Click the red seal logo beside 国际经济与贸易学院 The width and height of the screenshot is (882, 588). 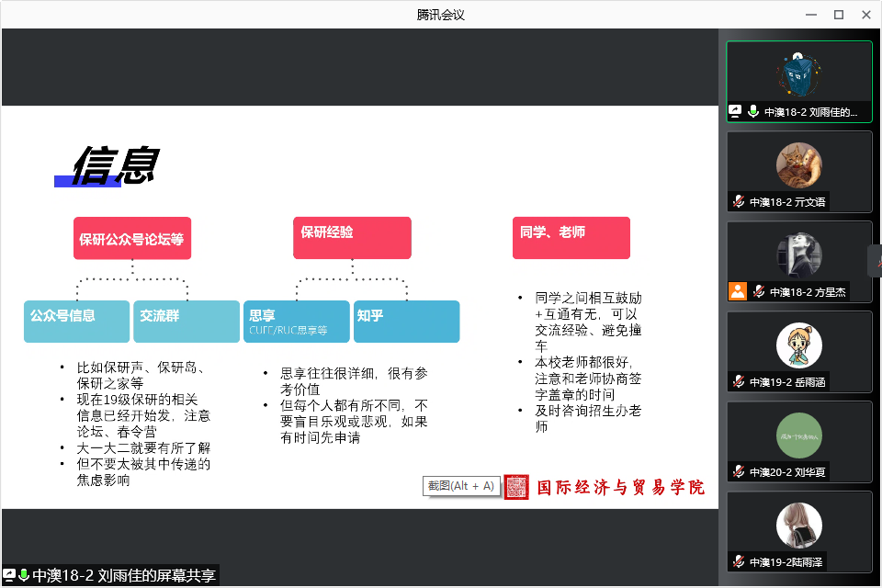516,487
